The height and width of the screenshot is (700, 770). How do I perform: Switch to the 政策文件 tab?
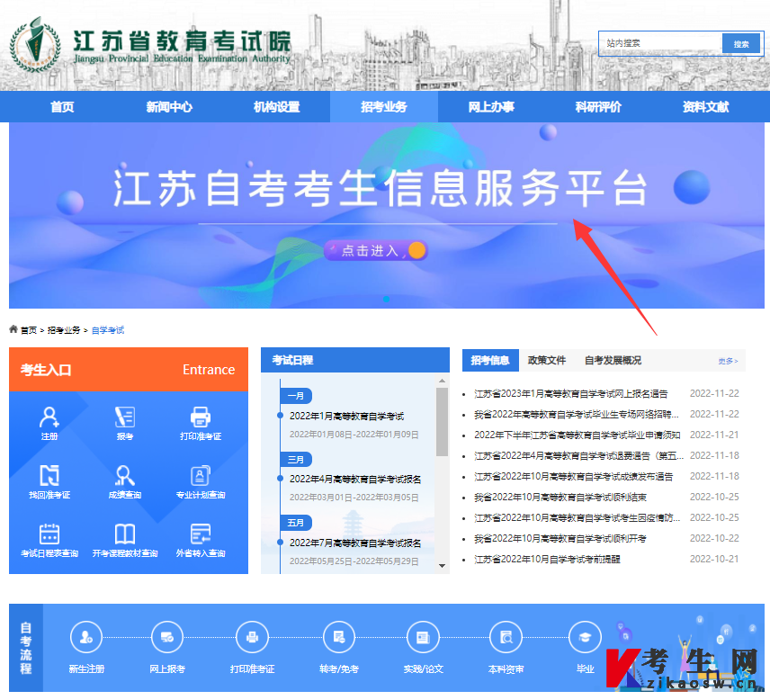[547, 360]
